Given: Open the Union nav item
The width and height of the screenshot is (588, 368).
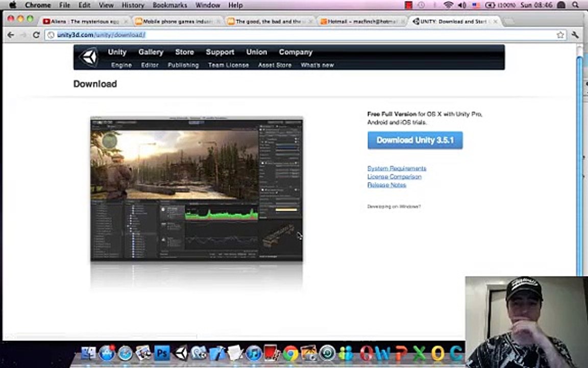Looking at the screenshot, I should (x=257, y=52).
